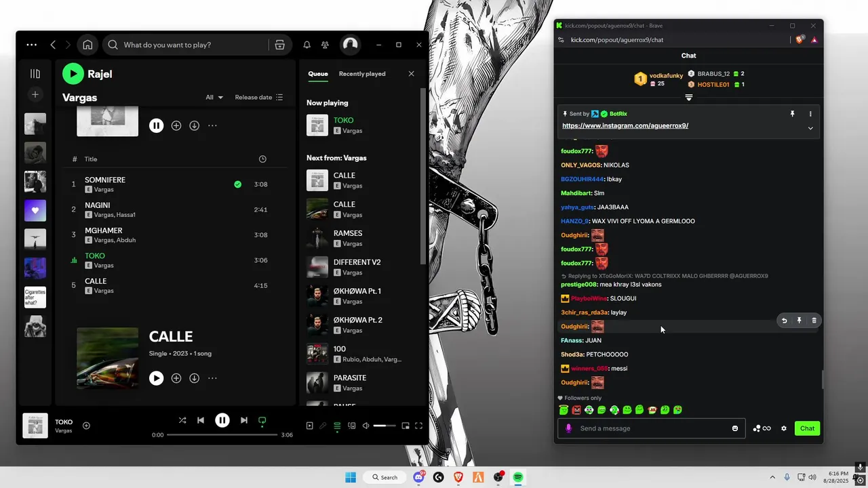The width and height of the screenshot is (868, 488).
Task: Open the 'Cigarettes after what?' sidebar playlist
Action: 35,297
